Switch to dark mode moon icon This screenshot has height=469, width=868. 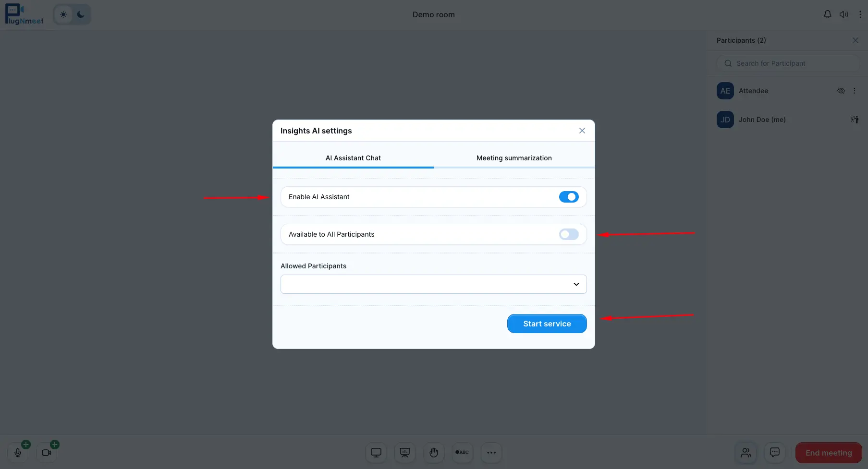(81, 14)
